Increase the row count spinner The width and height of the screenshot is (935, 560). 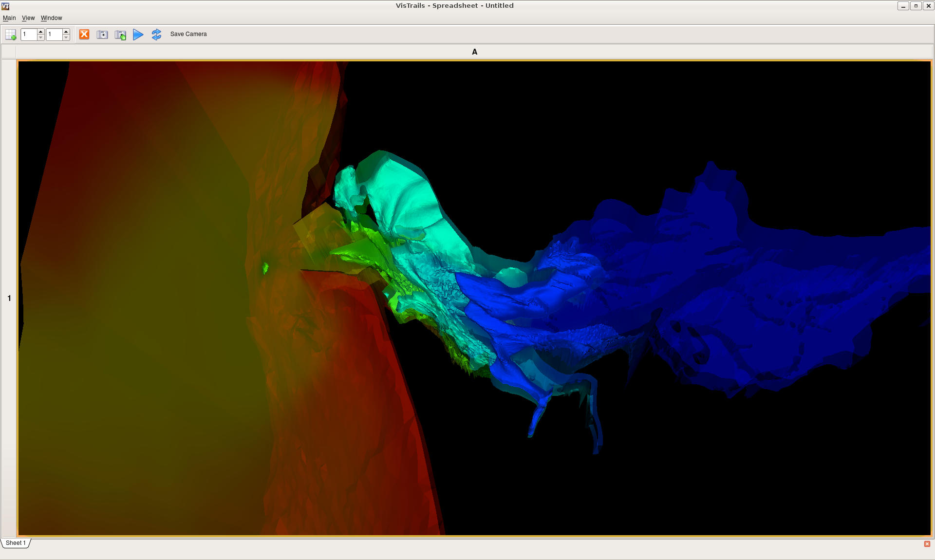coord(41,32)
